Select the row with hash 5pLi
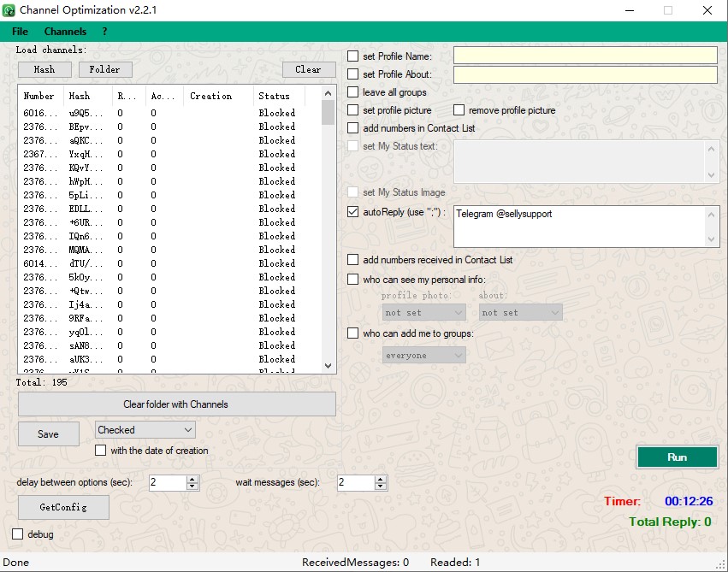This screenshot has width=728, height=572. [x=169, y=195]
